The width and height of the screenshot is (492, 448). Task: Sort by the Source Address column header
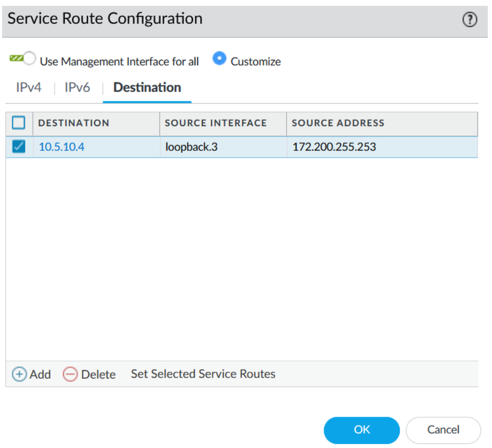pyautogui.click(x=338, y=123)
